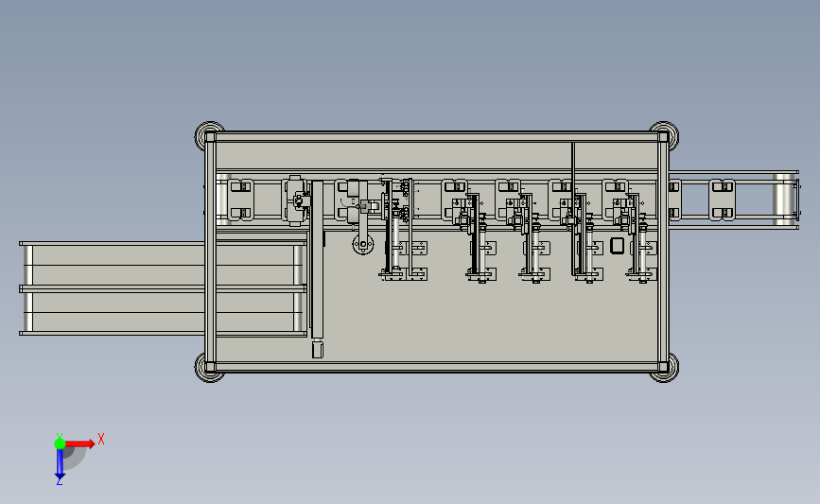
Task: Click the red X axis arrow of the triad
Action: click(79, 443)
